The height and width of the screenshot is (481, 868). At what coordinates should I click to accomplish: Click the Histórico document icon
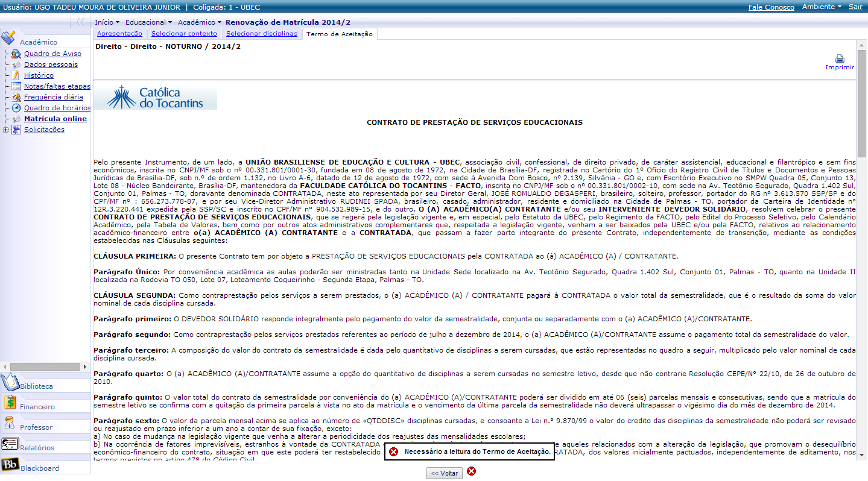coord(16,75)
